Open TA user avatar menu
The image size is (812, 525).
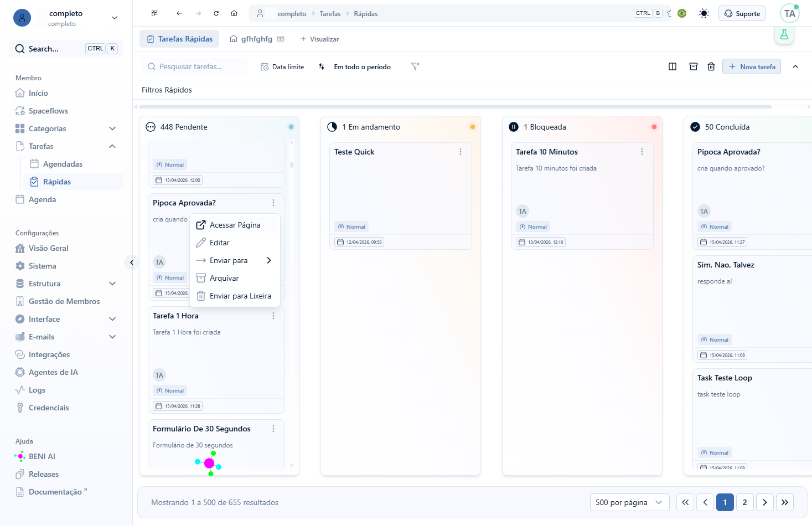(790, 13)
